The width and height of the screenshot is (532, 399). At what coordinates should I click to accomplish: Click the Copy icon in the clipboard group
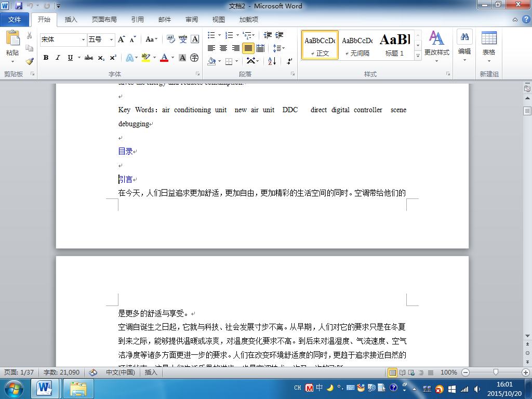30,48
